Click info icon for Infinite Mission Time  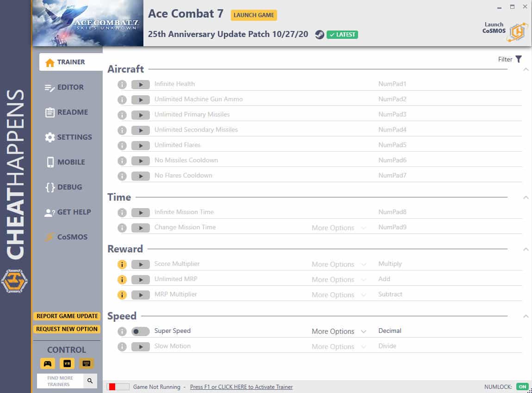click(122, 213)
